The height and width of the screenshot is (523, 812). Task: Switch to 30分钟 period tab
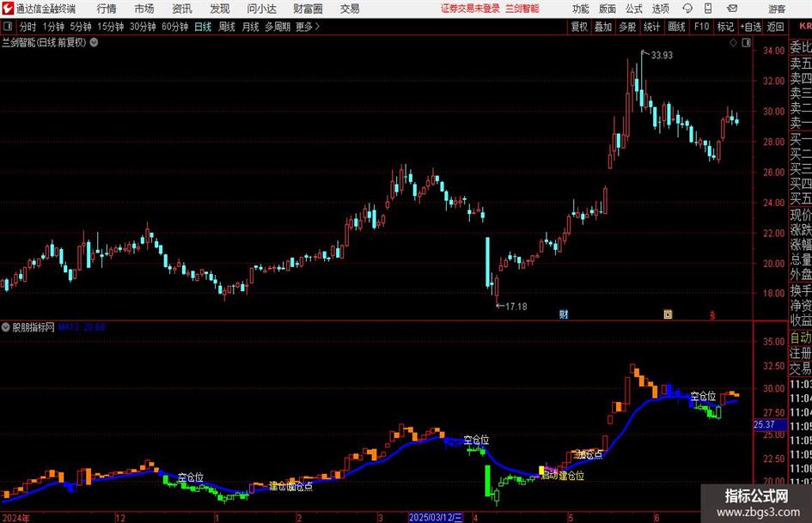pos(143,27)
